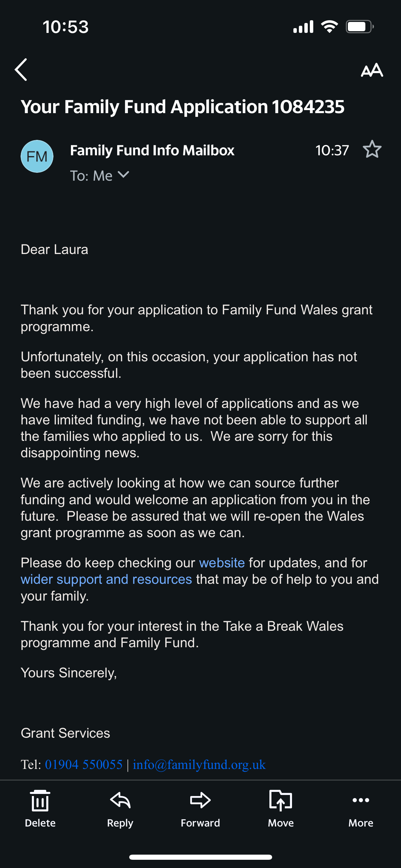Tap the back arrow icon
The width and height of the screenshot is (401, 868).
(x=21, y=70)
